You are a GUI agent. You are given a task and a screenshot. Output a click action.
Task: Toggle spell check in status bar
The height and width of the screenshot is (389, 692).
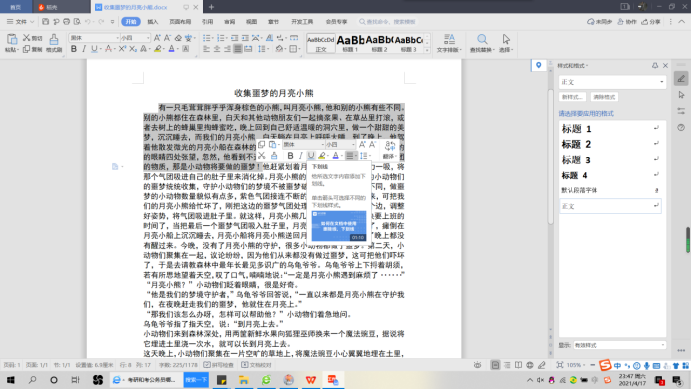click(x=218, y=365)
